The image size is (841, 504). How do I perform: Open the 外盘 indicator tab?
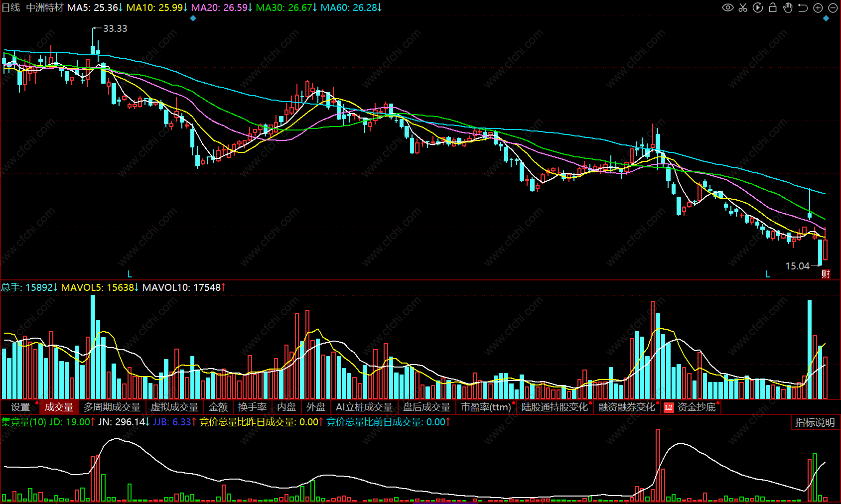(x=316, y=407)
